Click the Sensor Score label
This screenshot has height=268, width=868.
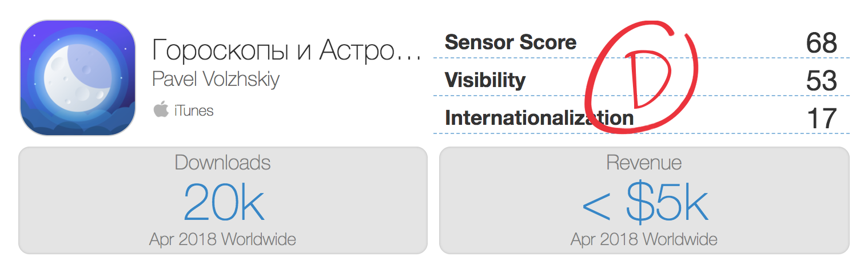pos(510,42)
